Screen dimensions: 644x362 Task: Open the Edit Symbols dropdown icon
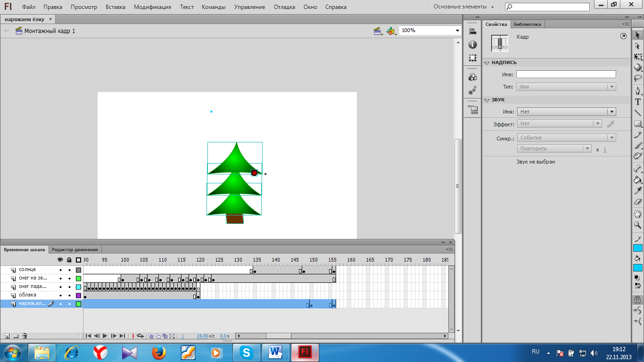tap(391, 31)
